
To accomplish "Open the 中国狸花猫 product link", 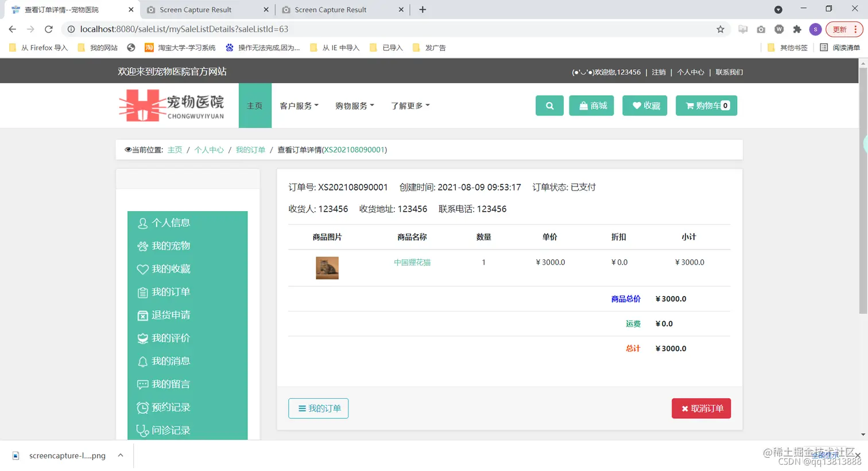I will pos(412,262).
